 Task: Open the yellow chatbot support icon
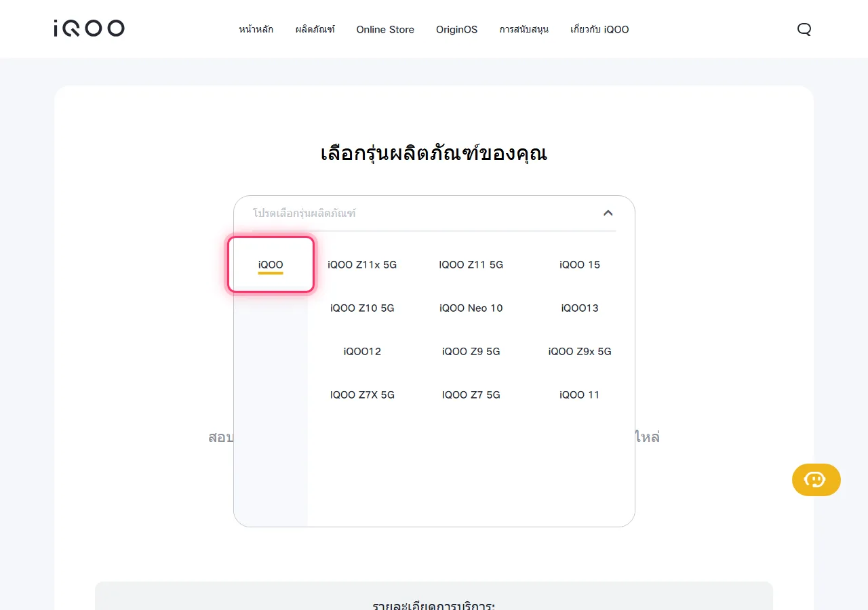click(x=816, y=480)
